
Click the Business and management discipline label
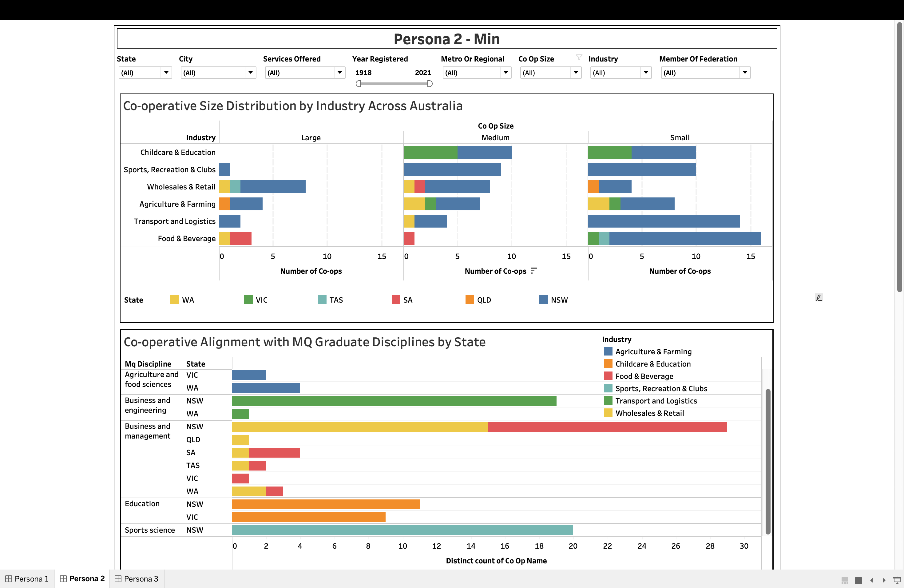click(x=147, y=431)
